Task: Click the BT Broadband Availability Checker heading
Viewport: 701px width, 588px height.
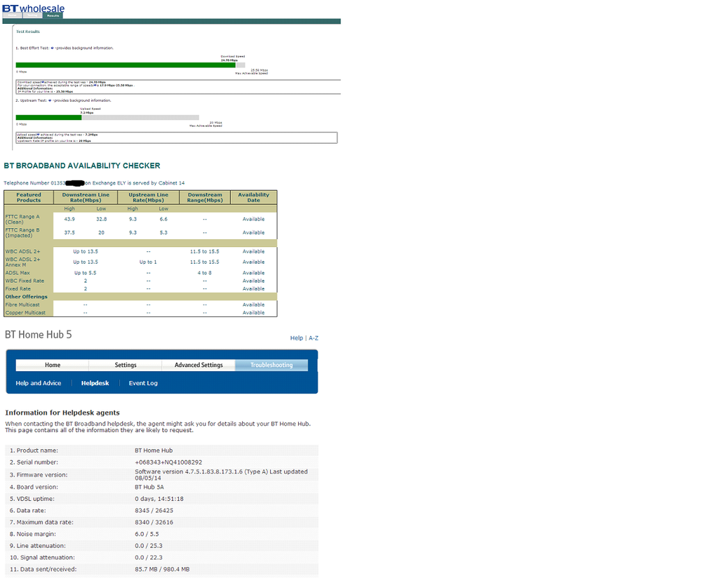Action: [x=82, y=166]
